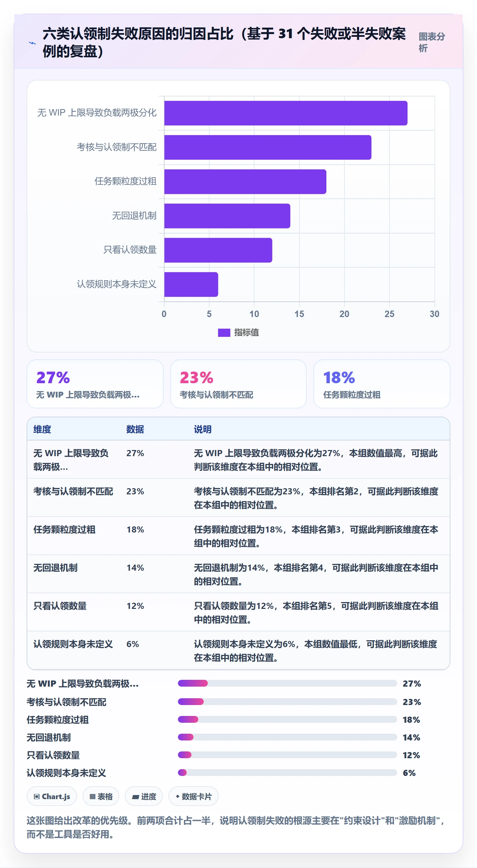Screen dimensions: 477x868
Task: Click the 14% progress bar
Action: click(x=287, y=737)
